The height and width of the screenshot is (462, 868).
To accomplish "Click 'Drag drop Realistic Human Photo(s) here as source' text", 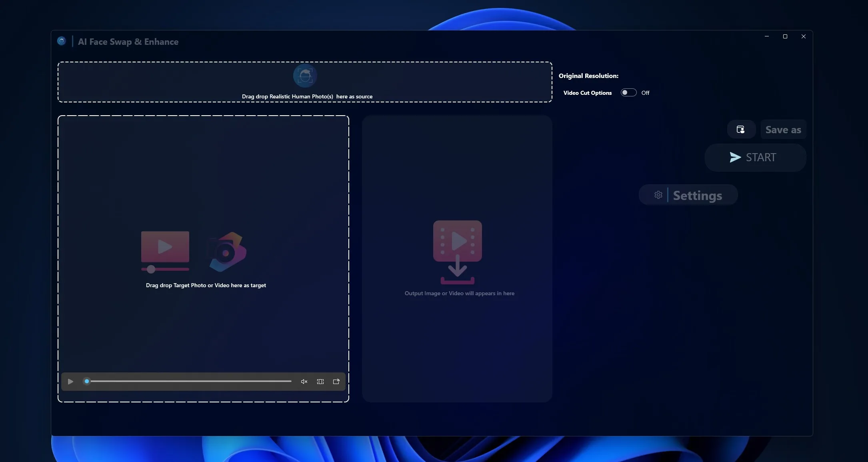I will point(307,96).
